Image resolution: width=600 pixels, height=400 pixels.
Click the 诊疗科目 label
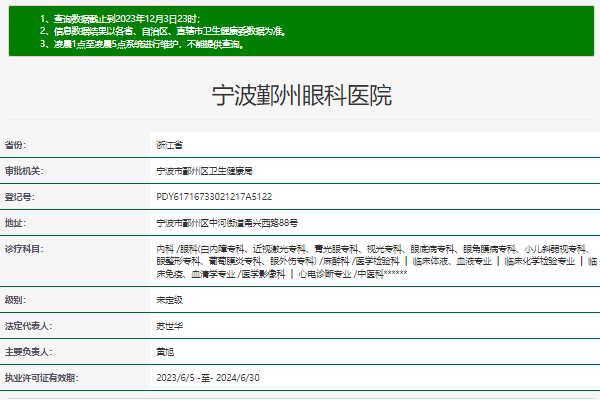click(x=24, y=249)
